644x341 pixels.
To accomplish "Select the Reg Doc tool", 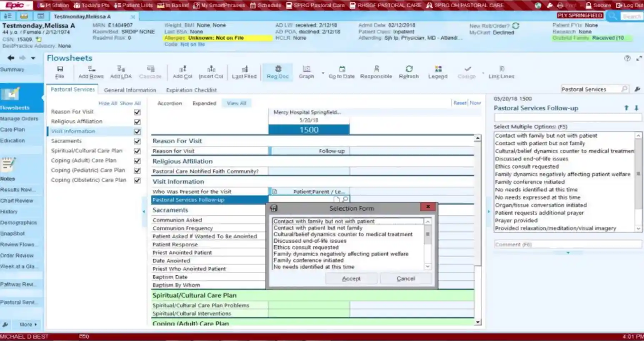I will (277, 72).
